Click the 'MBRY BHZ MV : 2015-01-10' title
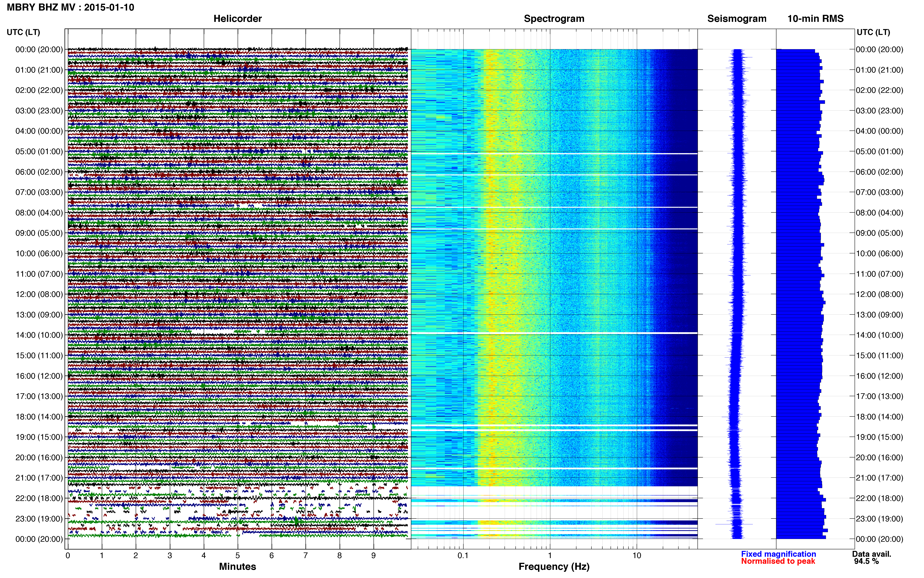 tap(70, 7)
